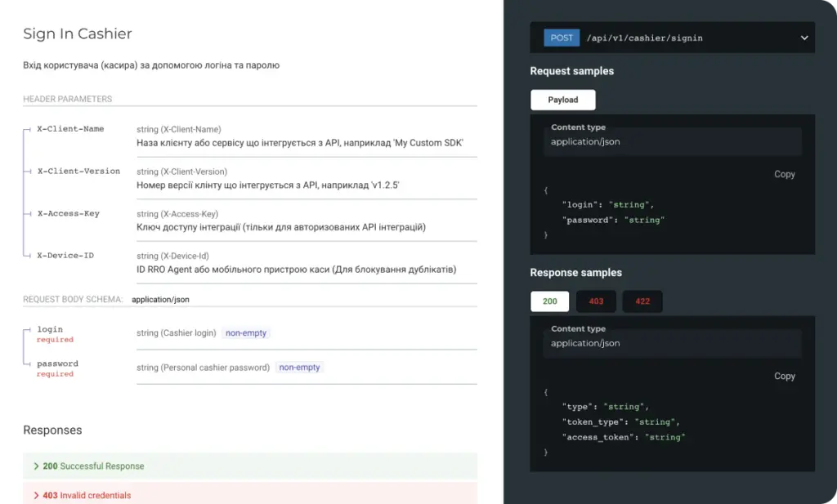The image size is (837, 504).
Task: Copy the 200 response sample
Action: point(783,376)
